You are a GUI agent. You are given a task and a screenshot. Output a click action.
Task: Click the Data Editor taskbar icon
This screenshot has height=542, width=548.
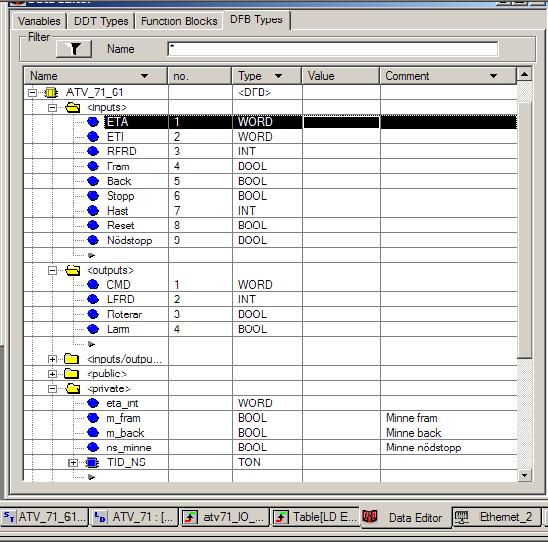pyautogui.click(x=370, y=516)
